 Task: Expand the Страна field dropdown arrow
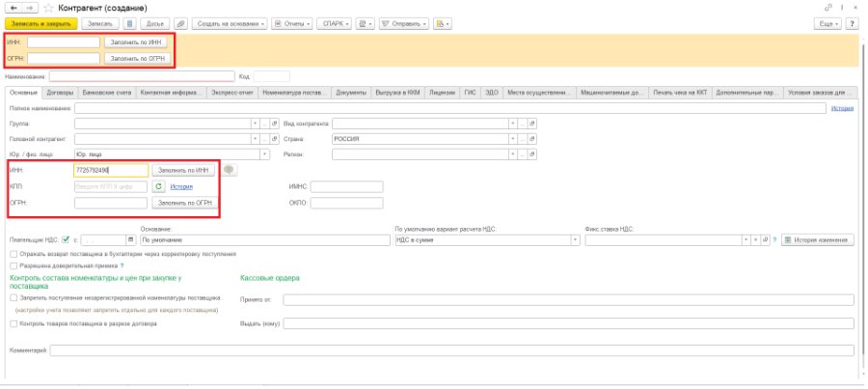coord(513,139)
